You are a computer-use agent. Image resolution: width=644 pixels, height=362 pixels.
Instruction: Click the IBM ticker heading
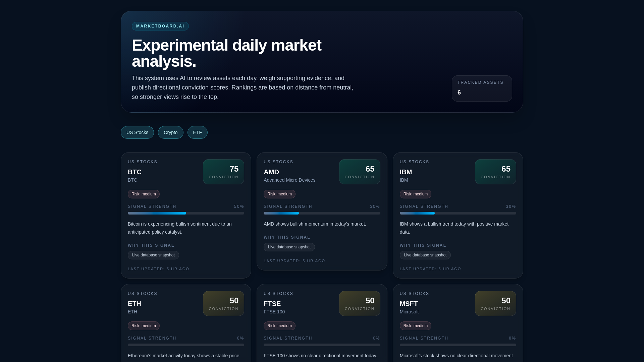(406, 172)
